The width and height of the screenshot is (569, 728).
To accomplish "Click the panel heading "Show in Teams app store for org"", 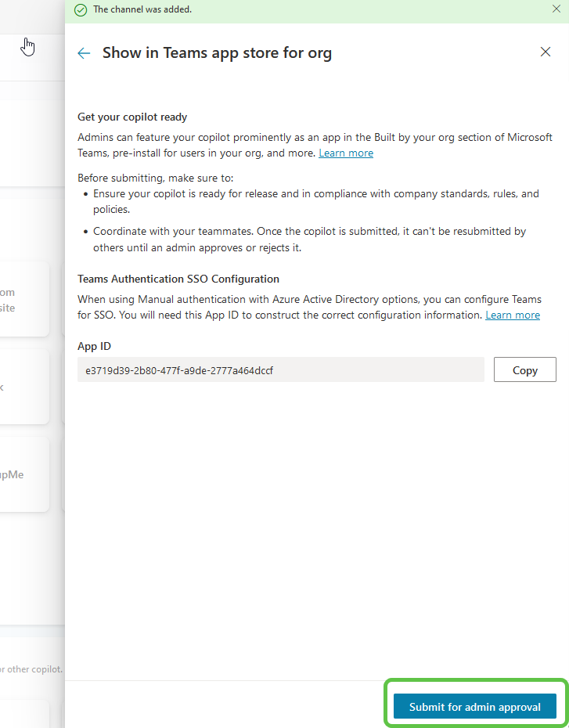I will pos(217,53).
